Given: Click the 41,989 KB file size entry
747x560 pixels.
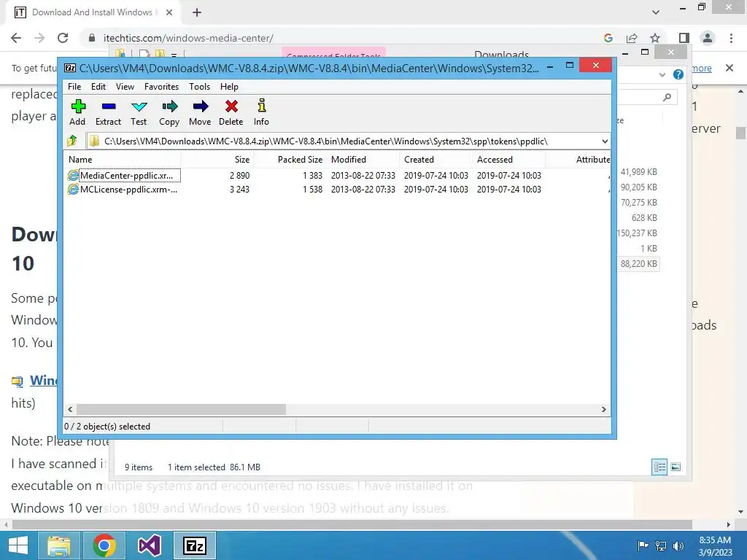Looking at the screenshot, I should coord(638,172).
